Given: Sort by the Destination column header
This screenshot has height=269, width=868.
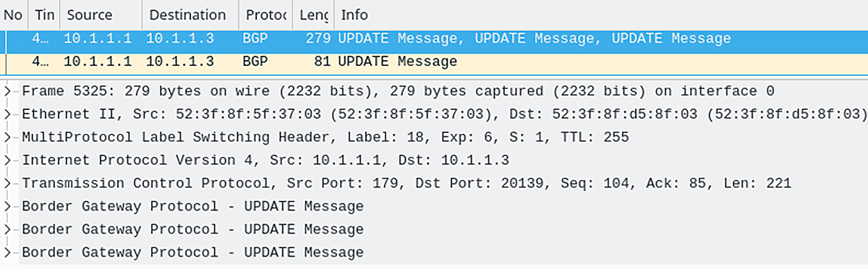Looking at the screenshot, I should pos(190,14).
